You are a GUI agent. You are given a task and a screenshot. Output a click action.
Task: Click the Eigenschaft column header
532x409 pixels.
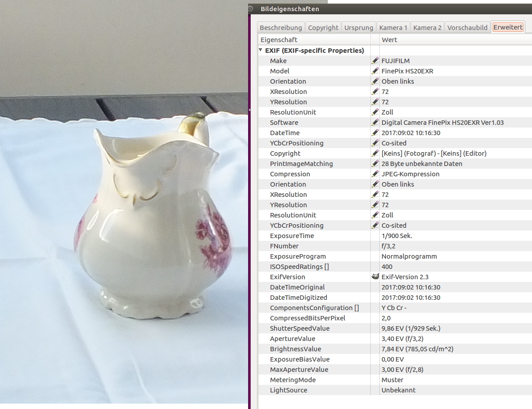[314, 40]
